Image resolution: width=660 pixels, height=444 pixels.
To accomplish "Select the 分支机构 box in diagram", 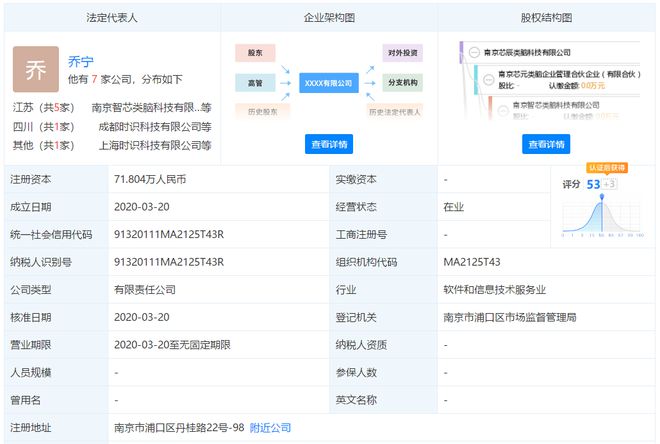I will [x=402, y=83].
